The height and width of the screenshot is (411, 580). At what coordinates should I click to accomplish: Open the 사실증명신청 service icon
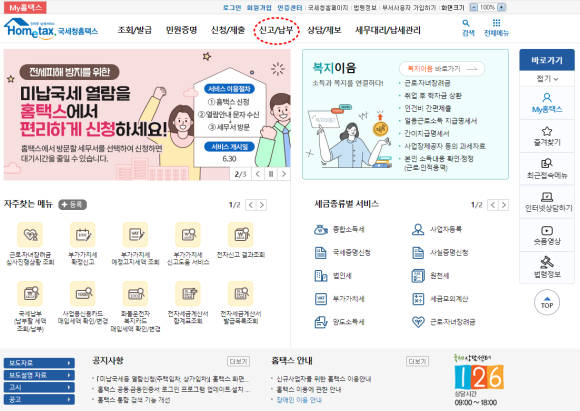[418, 253]
